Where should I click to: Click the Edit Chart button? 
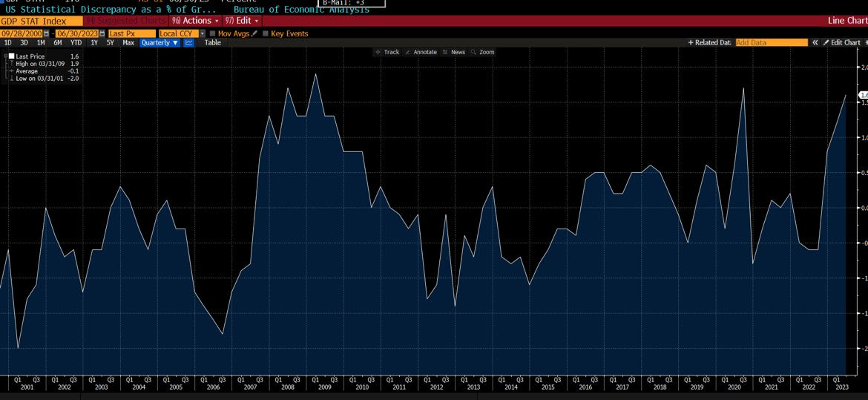(x=841, y=42)
